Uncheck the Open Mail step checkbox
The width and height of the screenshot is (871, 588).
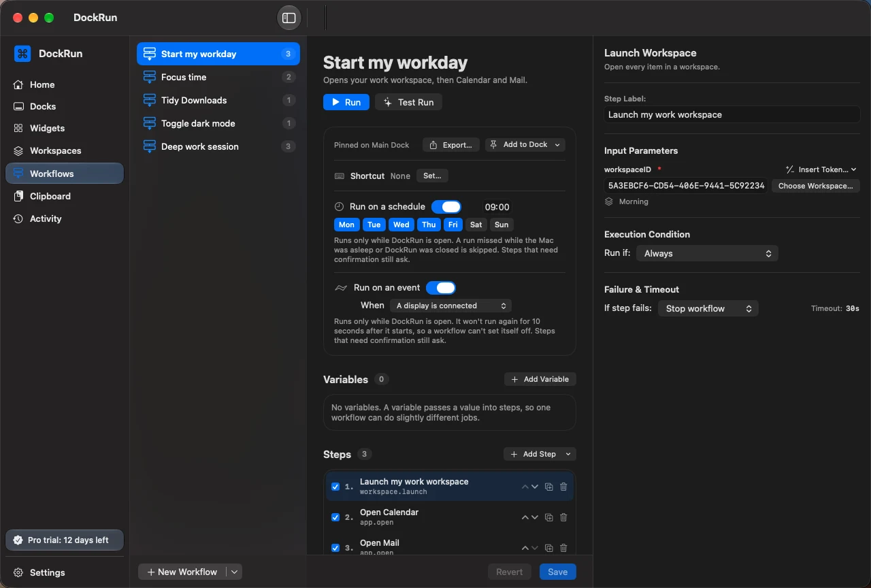335,548
